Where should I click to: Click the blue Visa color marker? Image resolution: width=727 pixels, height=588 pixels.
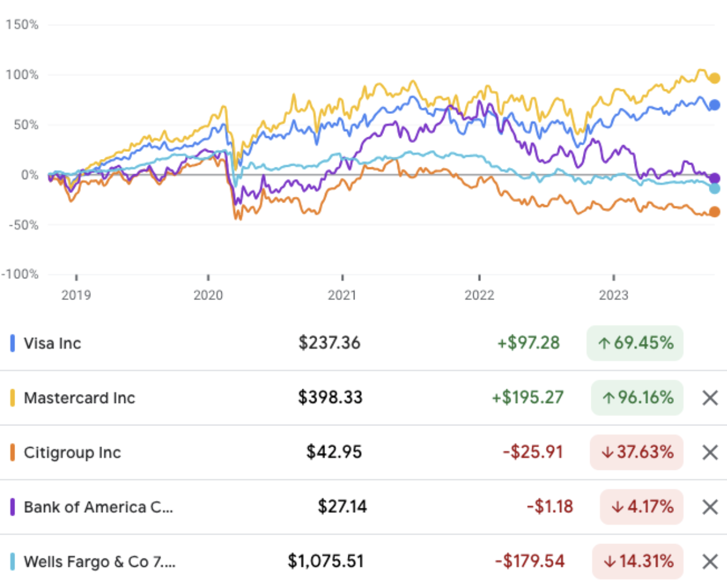[13, 343]
